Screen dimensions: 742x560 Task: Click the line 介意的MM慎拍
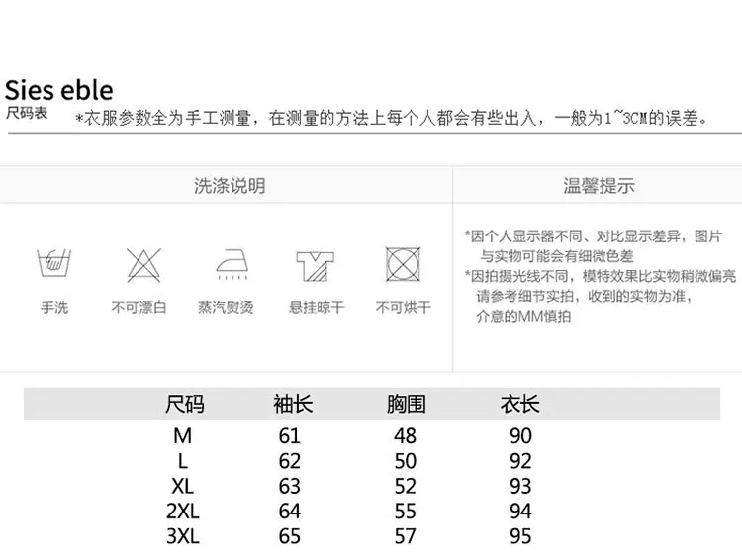(523, 316)
